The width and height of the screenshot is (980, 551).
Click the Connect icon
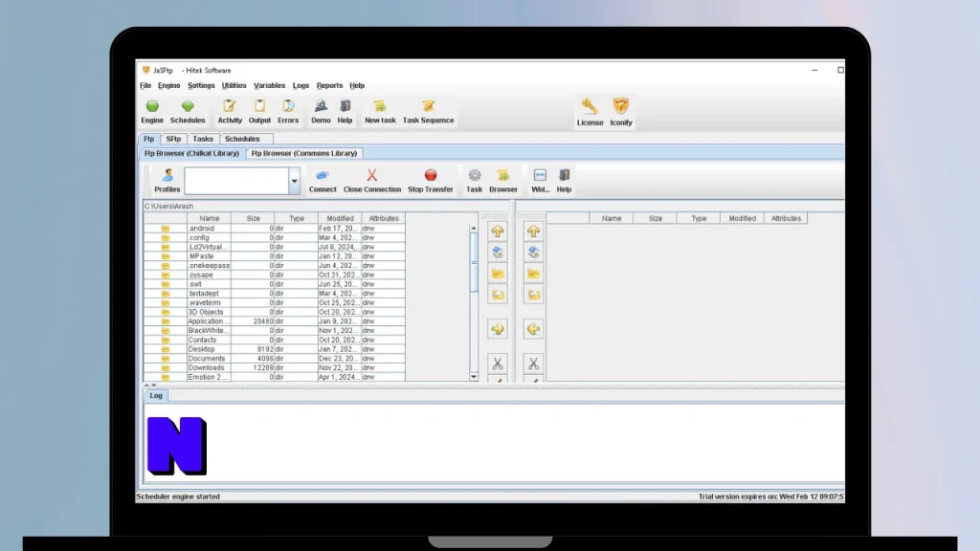tap(323, 176)
